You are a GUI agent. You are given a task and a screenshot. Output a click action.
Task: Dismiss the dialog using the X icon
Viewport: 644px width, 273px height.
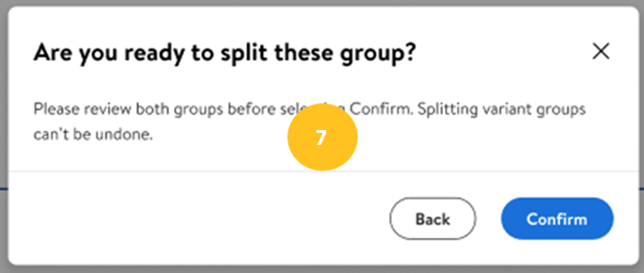pos(601,52)
